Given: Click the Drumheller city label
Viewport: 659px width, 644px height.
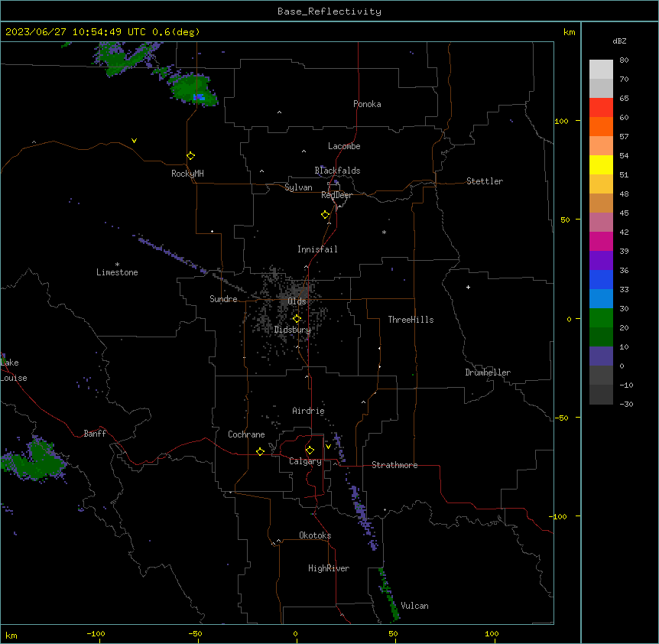Looking at the screenshot, I should (488, 372).
